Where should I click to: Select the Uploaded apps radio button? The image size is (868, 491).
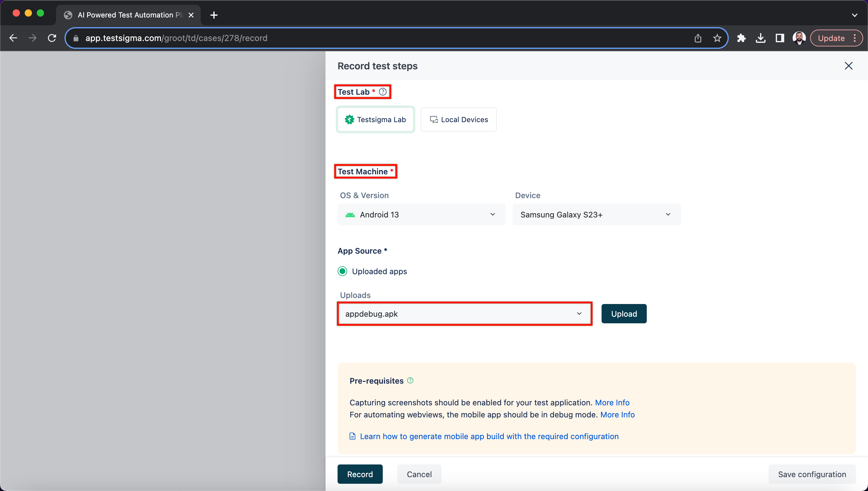(342, 271)
